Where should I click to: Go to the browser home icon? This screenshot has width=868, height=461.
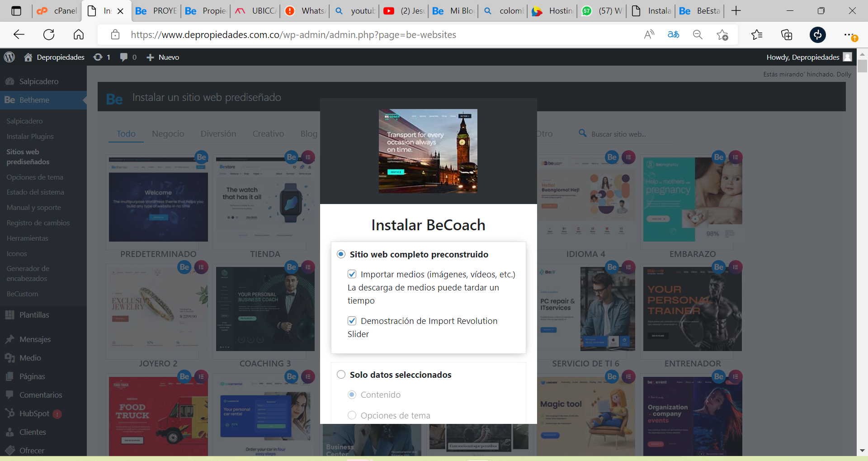[x=79, y=35]
